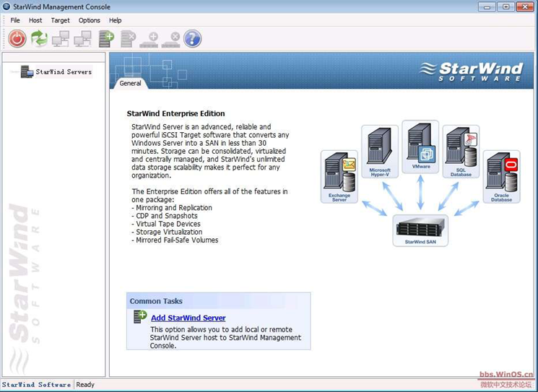
Task: Click StarWind Software logo in header banner
Action: [471, 71]
